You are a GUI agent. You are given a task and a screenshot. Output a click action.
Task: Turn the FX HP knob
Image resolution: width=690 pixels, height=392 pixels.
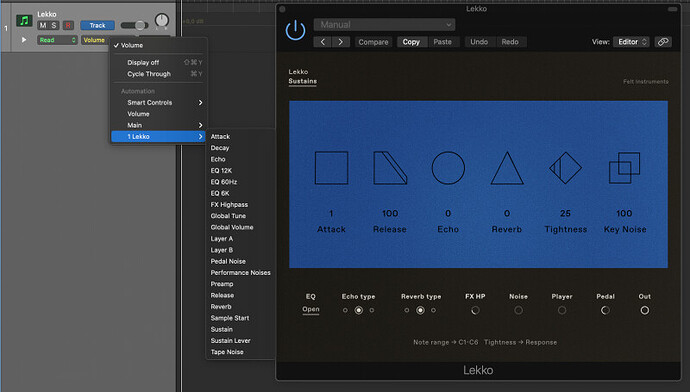click(475, 310)
